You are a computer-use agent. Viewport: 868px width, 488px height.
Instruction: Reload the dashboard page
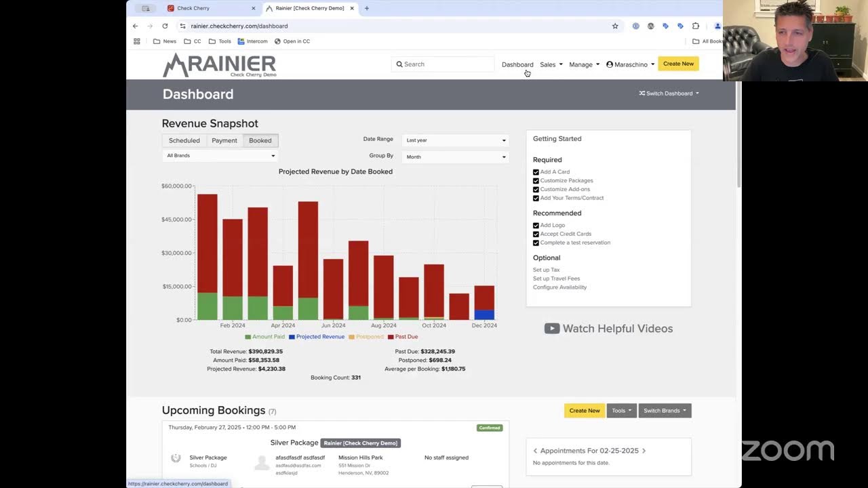165,26
